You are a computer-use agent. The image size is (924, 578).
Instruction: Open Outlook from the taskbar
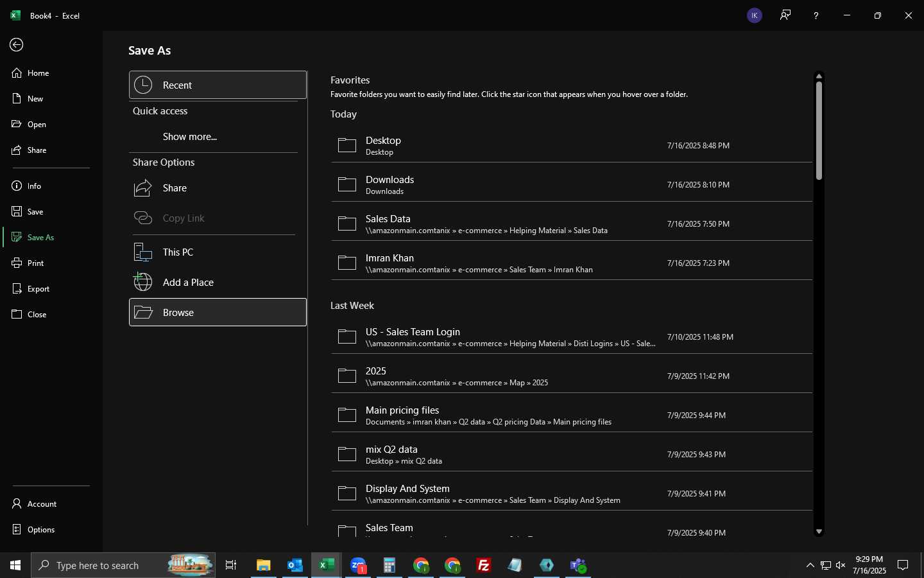point(295,565)
